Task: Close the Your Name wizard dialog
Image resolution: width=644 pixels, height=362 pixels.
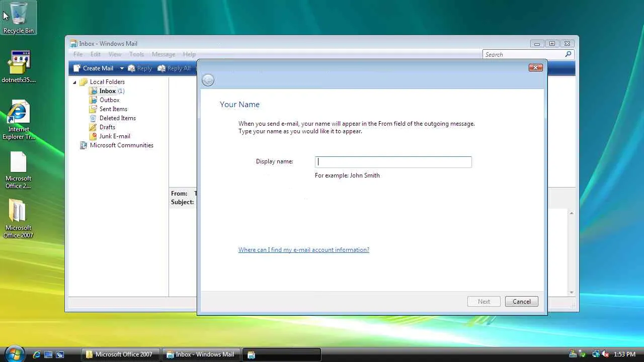Action: tap(536, 67)
